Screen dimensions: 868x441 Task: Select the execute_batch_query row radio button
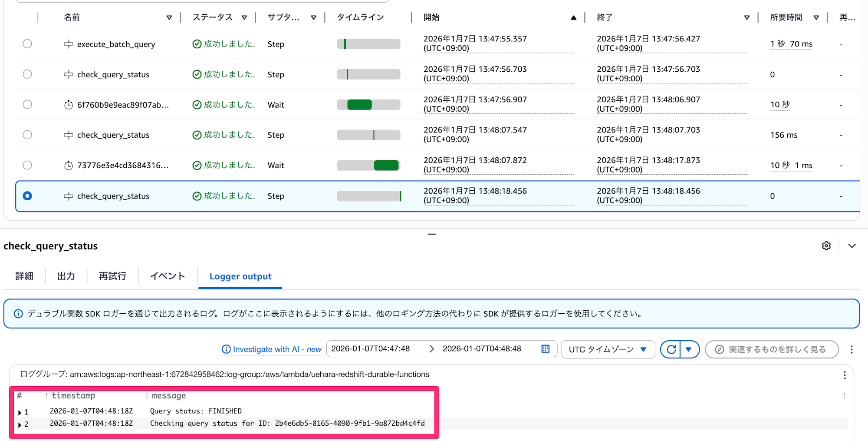tap(27, 44)
